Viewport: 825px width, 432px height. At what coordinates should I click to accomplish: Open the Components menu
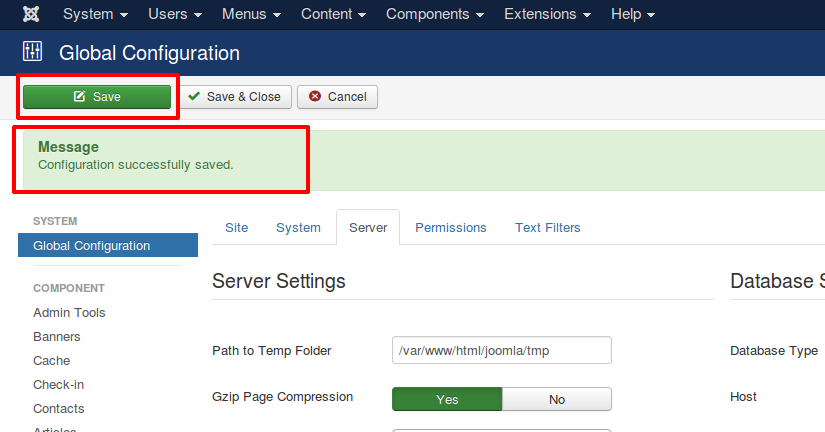[x=434, y=15]
